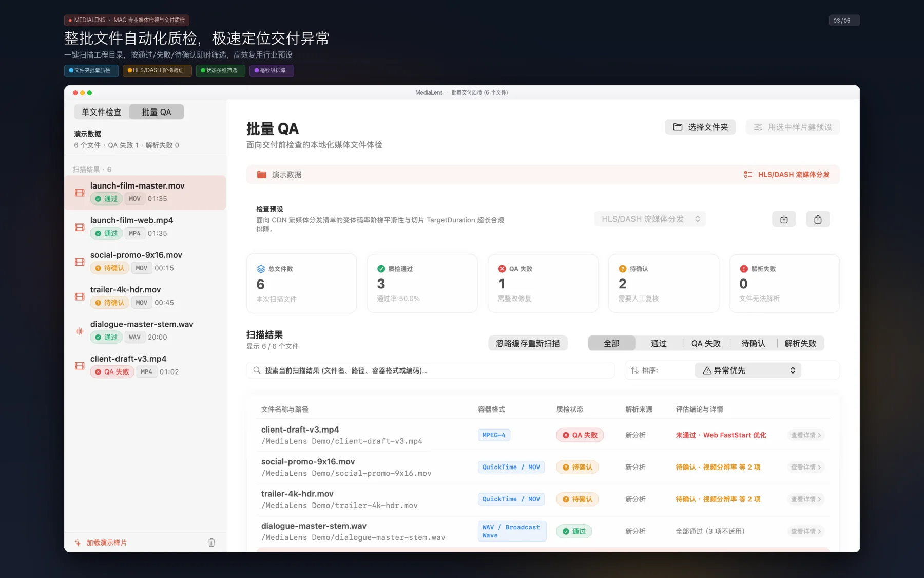
Task: Select launch-film-master.mov in sidebar list
Action: (x=145, y=193)
